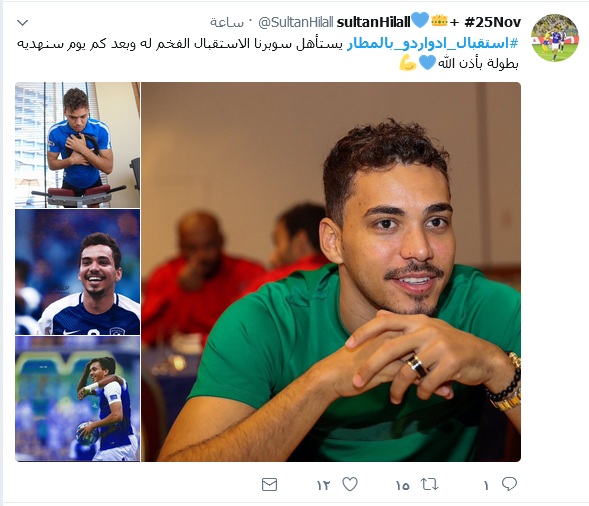Image resolution: width=589 pixels, height=506 pixels.
Task: Open the large photo of man in green shirt
Action: point(331,272)
